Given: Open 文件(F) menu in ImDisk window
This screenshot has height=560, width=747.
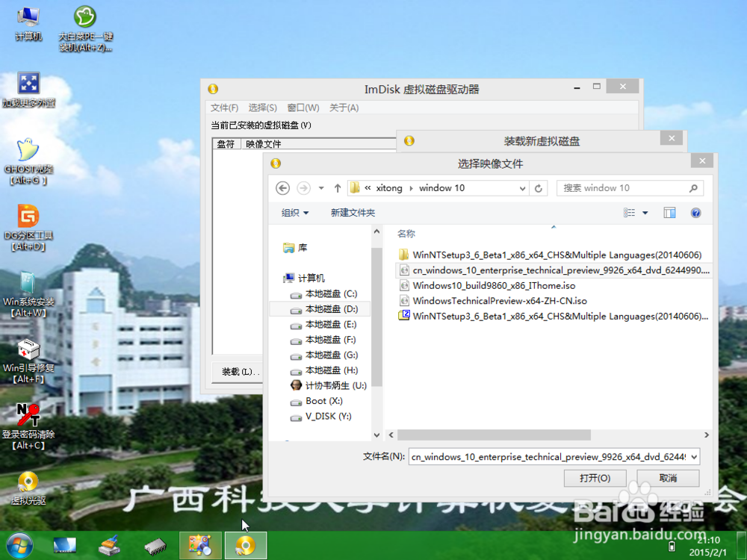Looking at the screenshot, I should click(224, 108).
